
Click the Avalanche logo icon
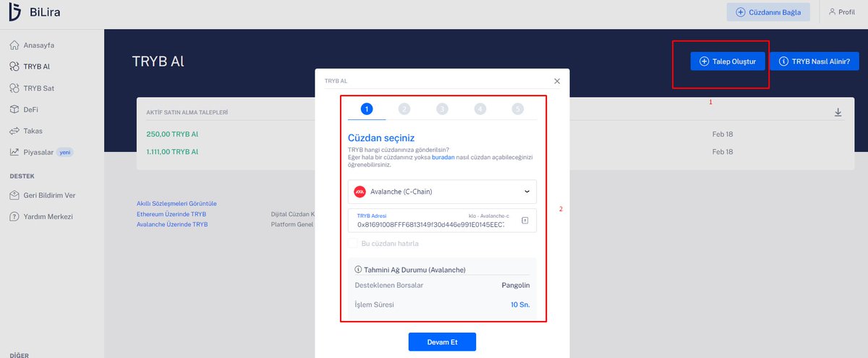point(359,192)
